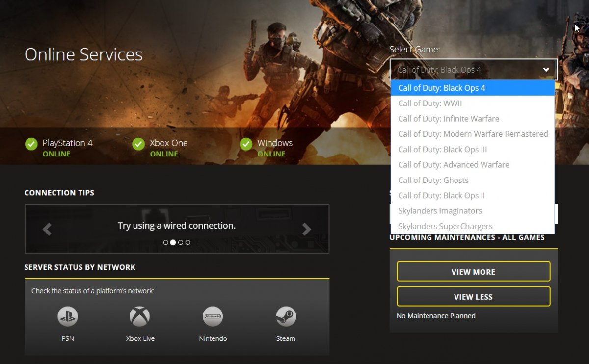
Task: Go to previous connection tip arrow
Action: pyautogui.click(x=47, y=229)
